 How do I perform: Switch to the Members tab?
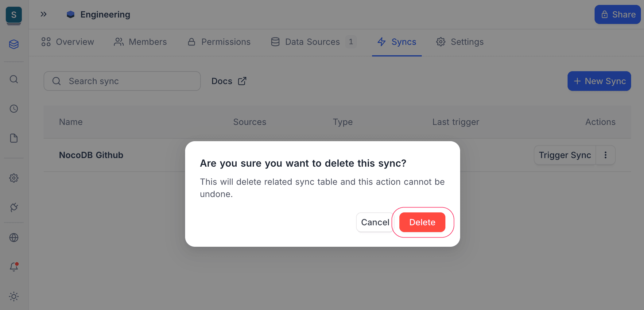pyautogui.click(x=141, y=42)
